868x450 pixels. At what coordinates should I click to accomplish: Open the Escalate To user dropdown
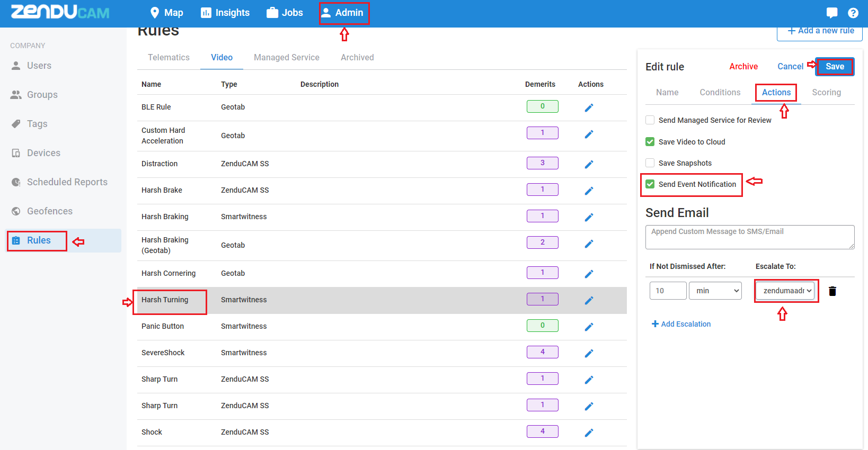click(785, 291)
